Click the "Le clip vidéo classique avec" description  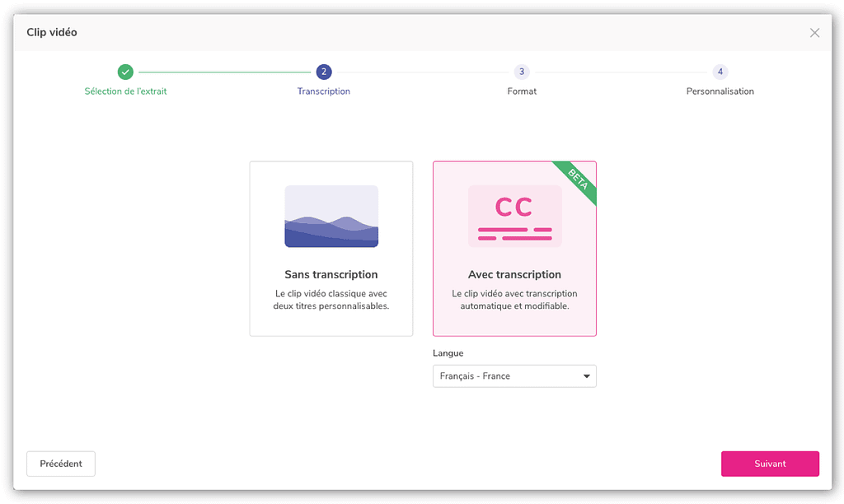(x=331, y=294)
